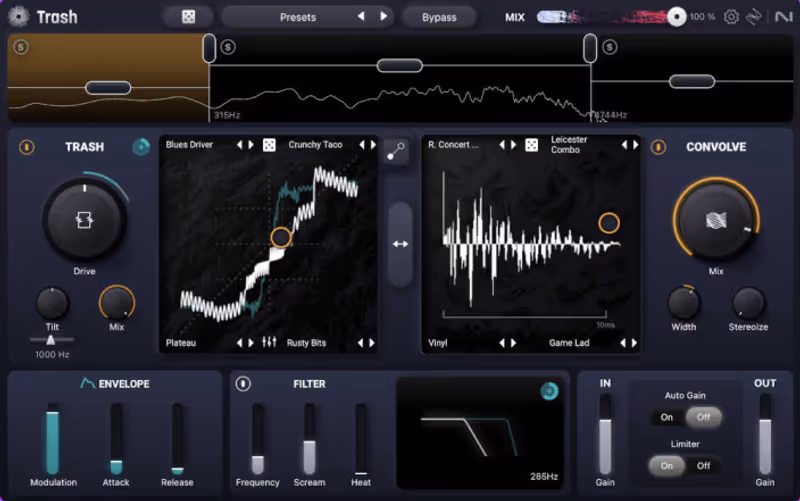
Task: Solo the high frequency band
Action: click(609, 47)
